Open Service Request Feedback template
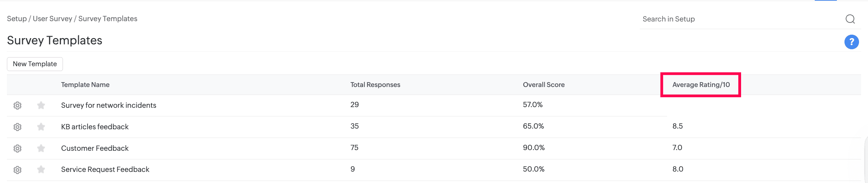 point(105,169)
